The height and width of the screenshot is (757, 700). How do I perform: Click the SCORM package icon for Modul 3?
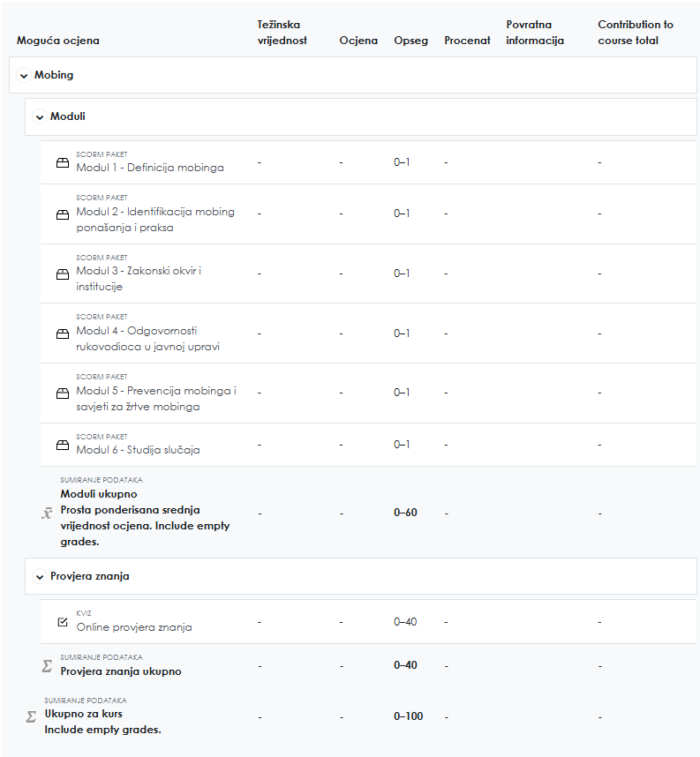tap(63, 274)
